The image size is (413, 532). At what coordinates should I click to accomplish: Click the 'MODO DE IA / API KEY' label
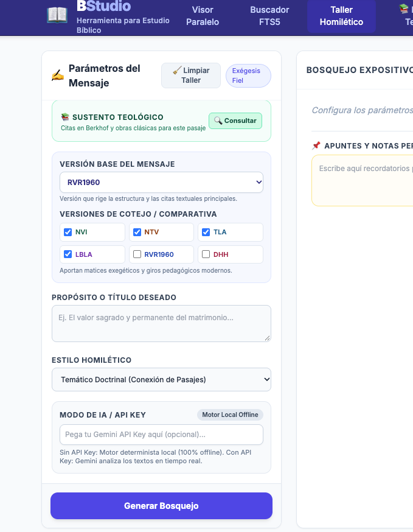(103, 415)
